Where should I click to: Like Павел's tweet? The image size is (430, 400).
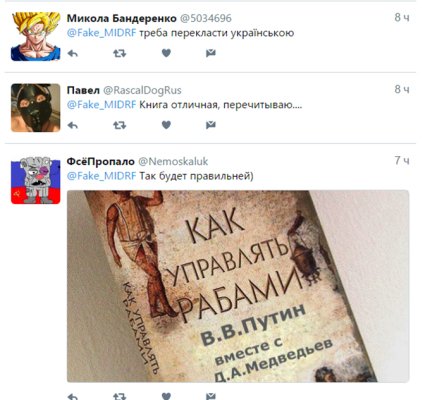coord(166,125)
